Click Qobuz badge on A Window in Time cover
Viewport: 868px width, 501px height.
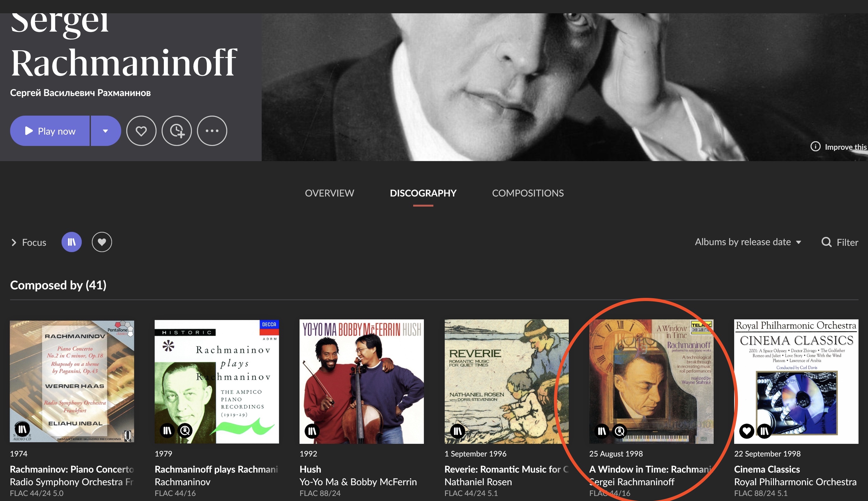click(620, 431)
